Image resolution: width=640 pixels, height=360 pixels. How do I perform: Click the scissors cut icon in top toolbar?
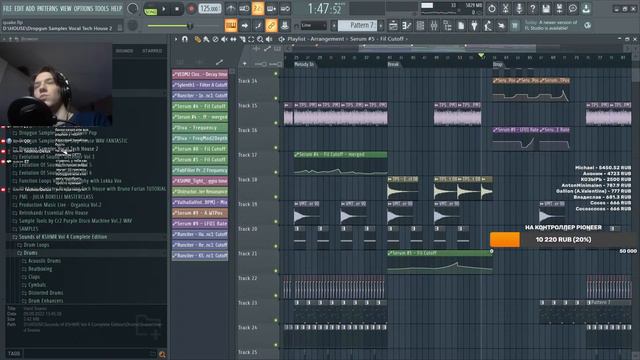pos(505,8)
